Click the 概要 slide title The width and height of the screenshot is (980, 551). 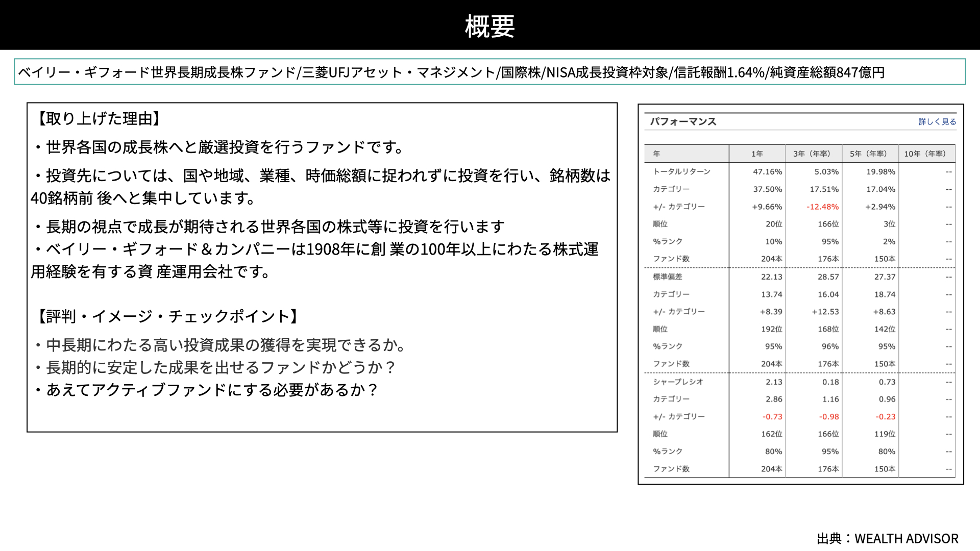coord(490,26)
